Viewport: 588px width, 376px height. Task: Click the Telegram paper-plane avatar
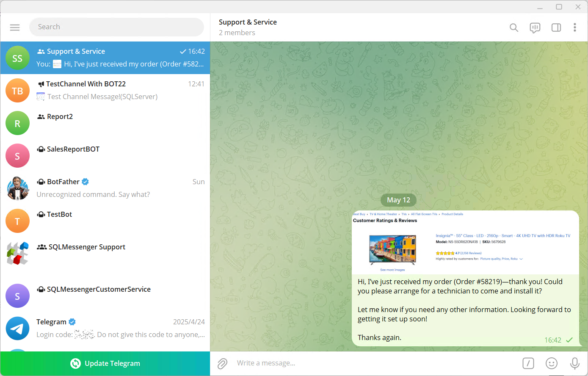tap(17, 329)
